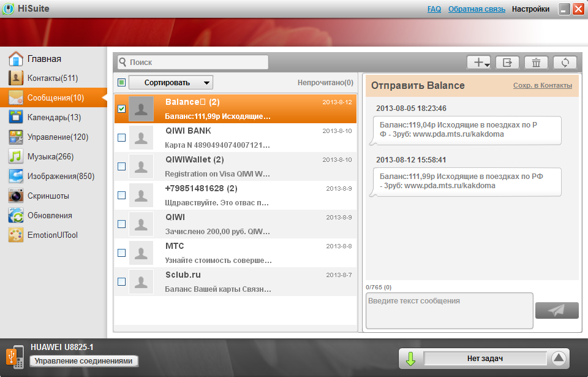Check the QIWIWallet conversation checkbox
The width and height of the screenshot is (588, 377).
click(x=121, y=166)
